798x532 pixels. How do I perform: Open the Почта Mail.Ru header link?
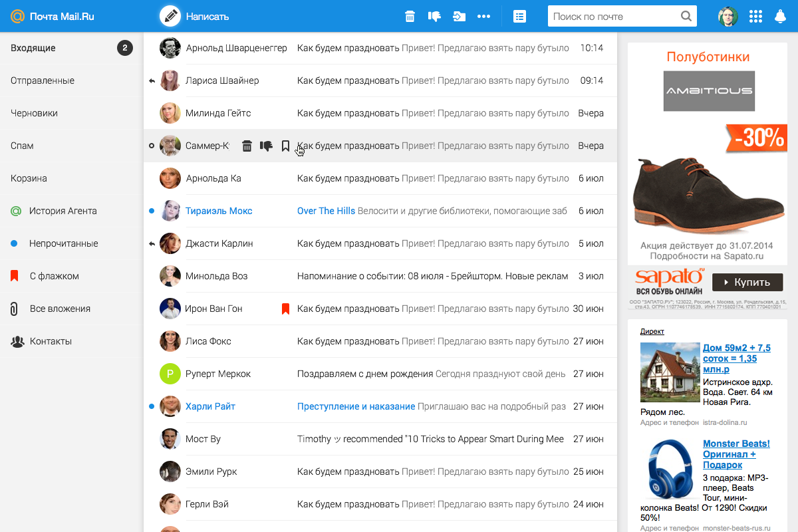62,17
